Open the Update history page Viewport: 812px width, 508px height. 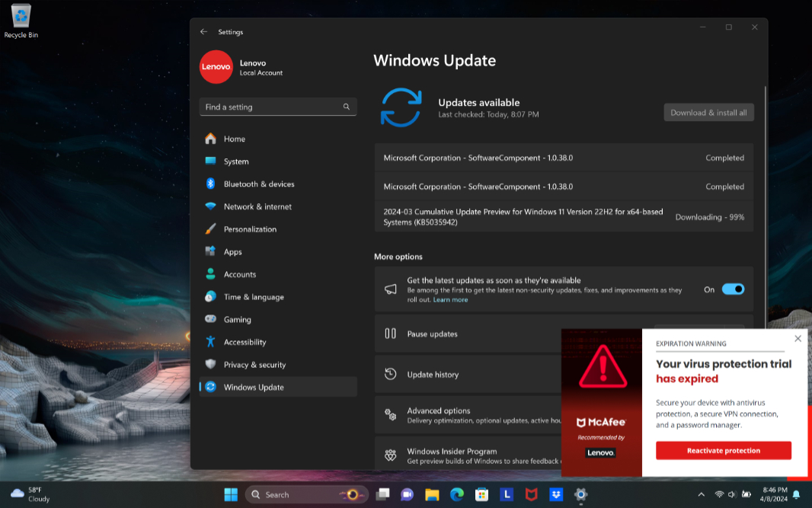(x=433, y=375)
